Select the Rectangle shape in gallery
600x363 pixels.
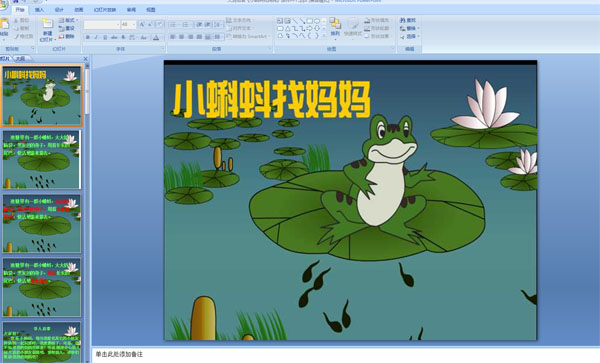pos(310,21)
